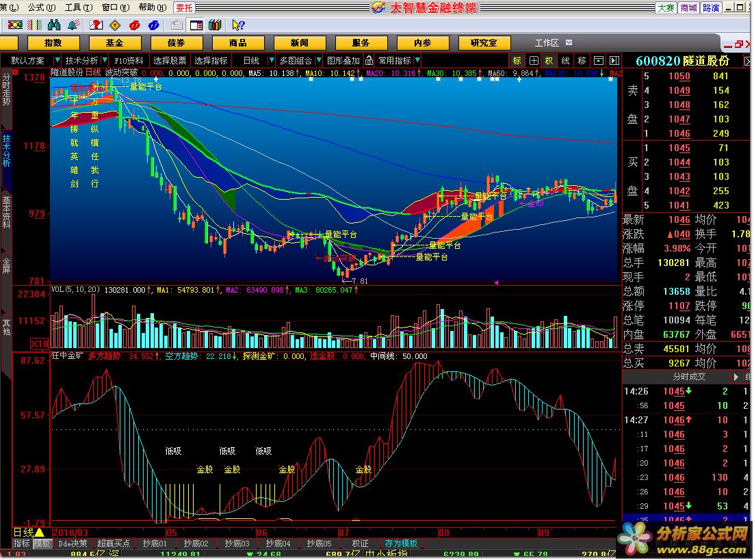This screenshot has height=560, width=754.
Task: Open the 窗口 menu
Action: pyautogui.click(x=116, y=8)
